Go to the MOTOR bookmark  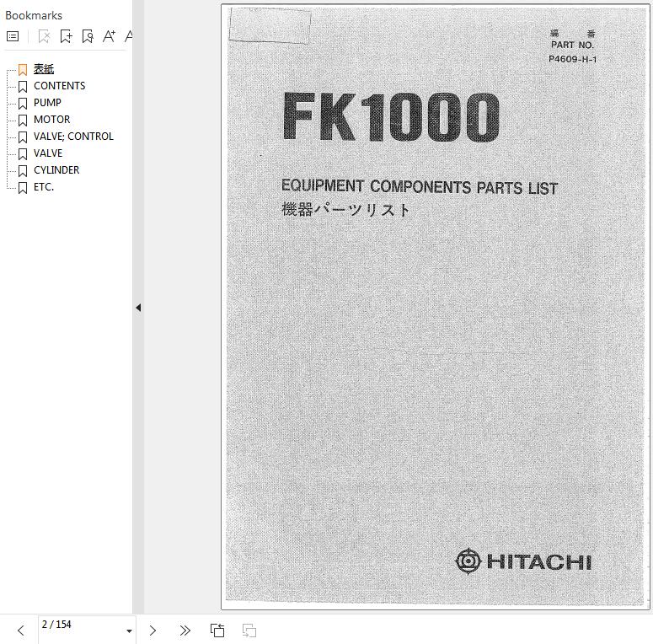coord(52,120)
